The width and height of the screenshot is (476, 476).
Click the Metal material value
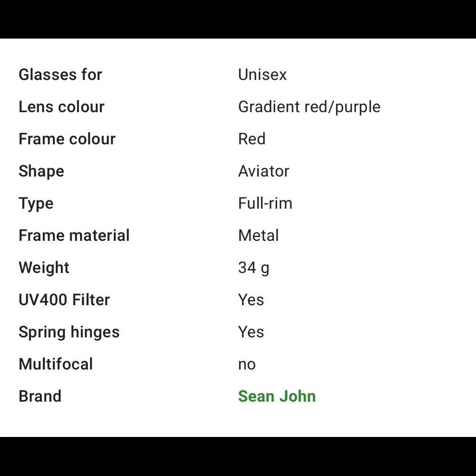(x=258, y=236)
